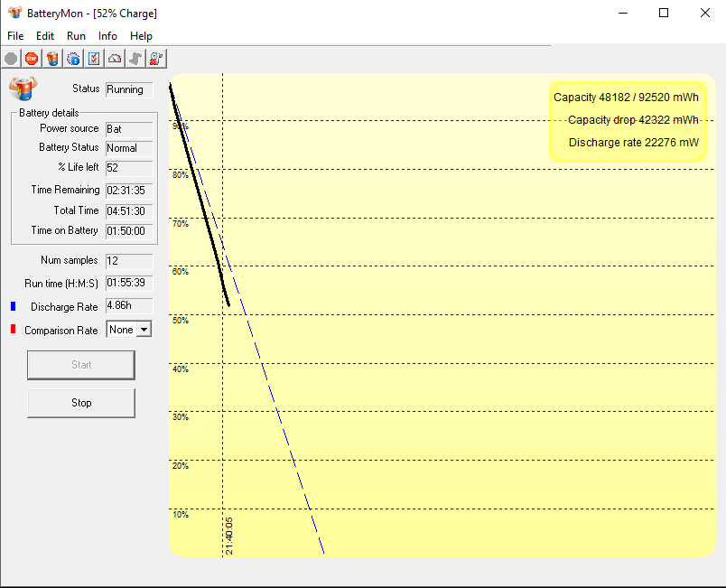Click the battery toolbar icon
726x588 pixels.
[52, 59]
